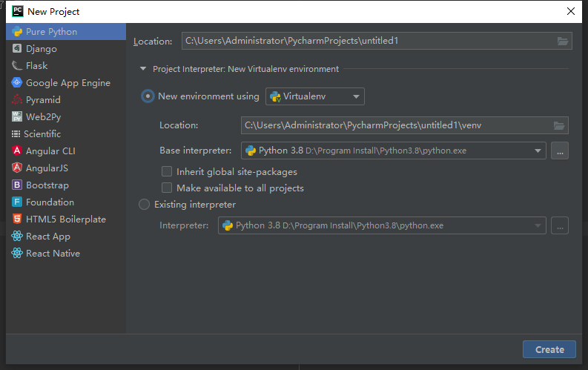Browse folder for project Location
Screen dimensions: 588x370
tap(563, 42)
